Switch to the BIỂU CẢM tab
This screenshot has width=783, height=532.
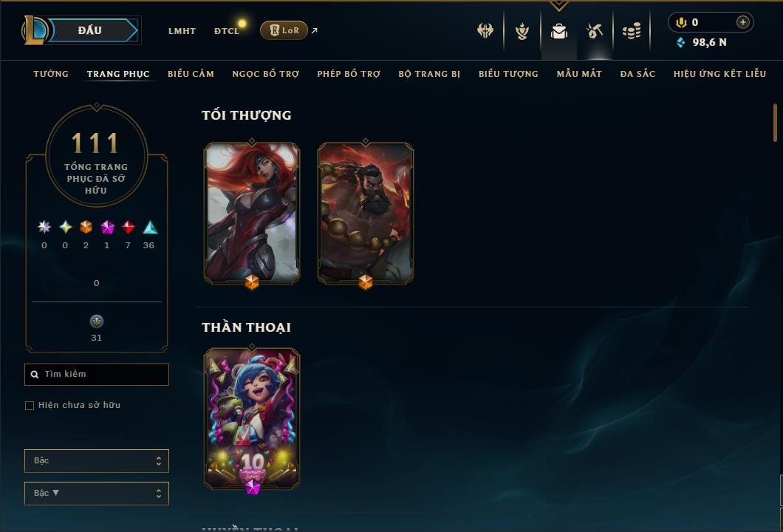(191, 74)
